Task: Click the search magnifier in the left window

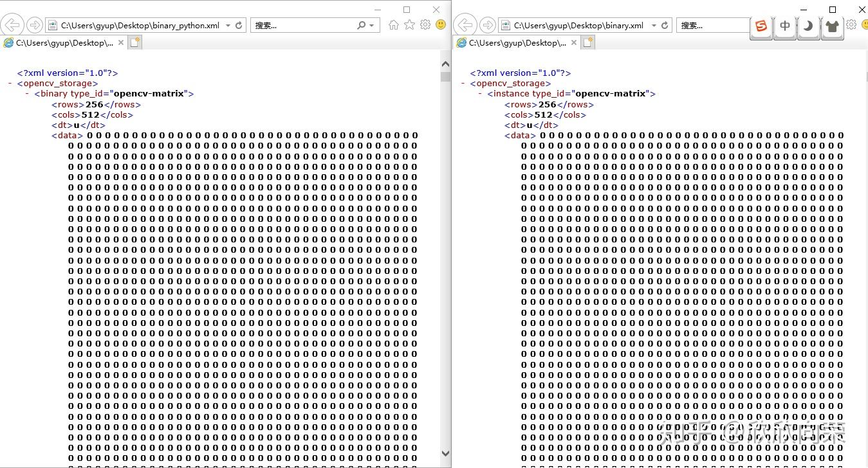Action: point(362,26)
